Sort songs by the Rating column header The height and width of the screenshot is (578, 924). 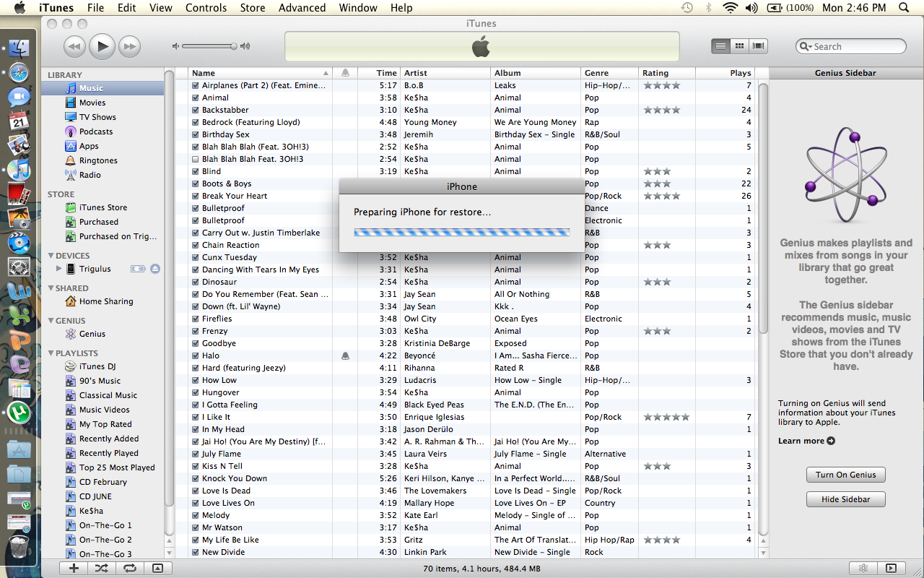[x=667, y=73]
